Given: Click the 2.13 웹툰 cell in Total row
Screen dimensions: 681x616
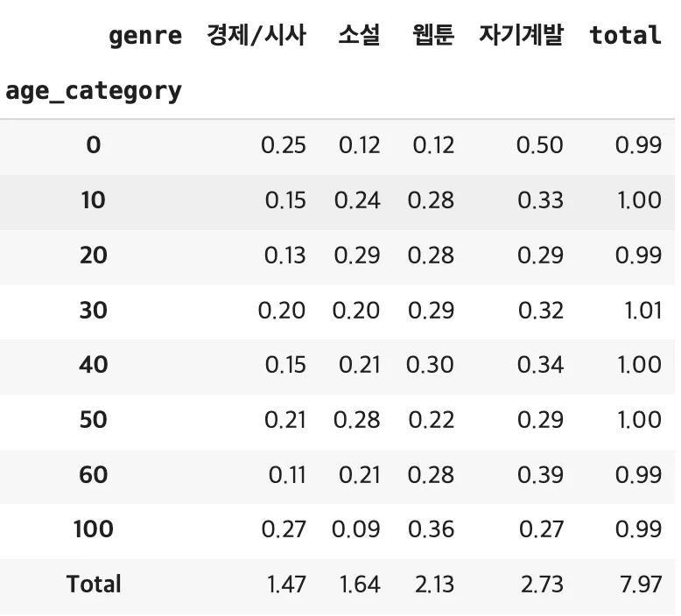Looking at the screenshot, I should 434,584.
